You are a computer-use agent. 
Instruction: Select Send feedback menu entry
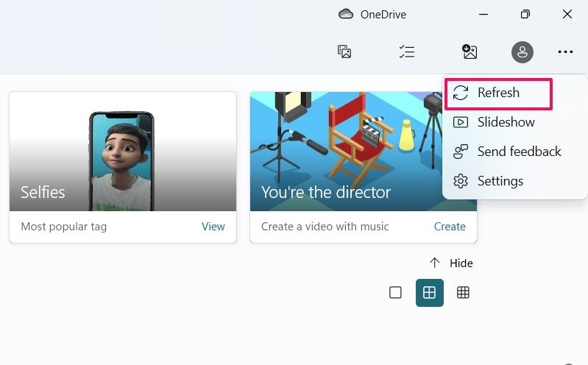(514, 152)
